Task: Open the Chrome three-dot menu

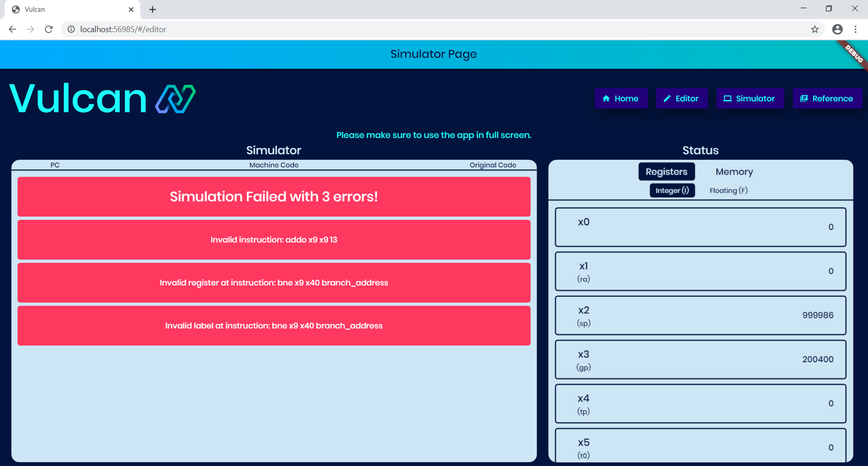Action: 855,29
